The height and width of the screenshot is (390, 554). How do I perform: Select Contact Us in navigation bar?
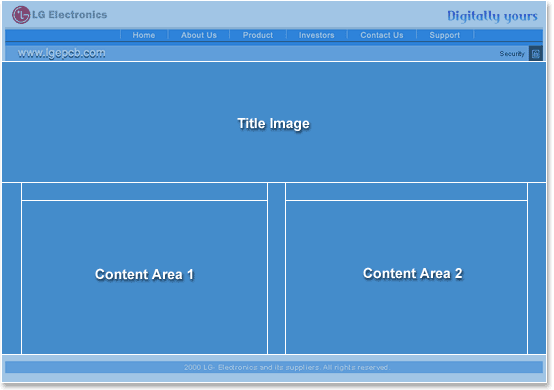coord(382,35)
